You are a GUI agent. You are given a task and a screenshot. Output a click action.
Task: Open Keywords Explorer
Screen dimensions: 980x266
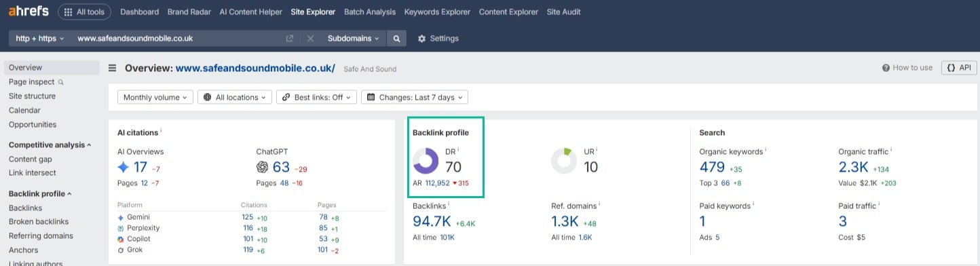437,12
